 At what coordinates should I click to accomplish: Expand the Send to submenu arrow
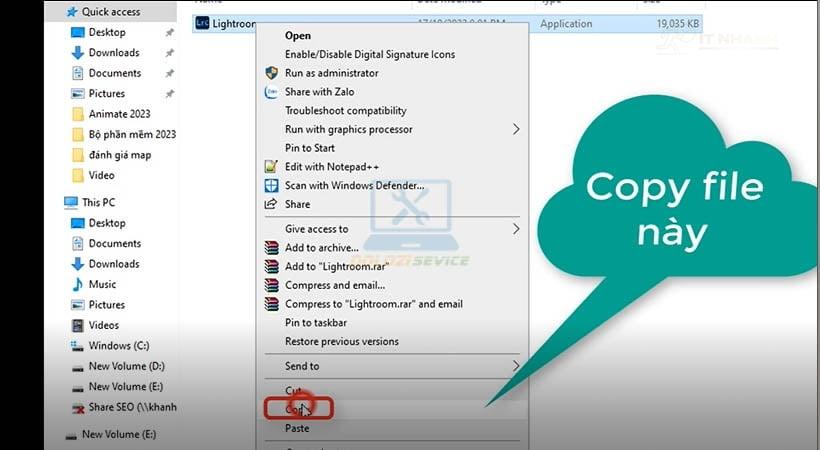[x=516, y=366]
